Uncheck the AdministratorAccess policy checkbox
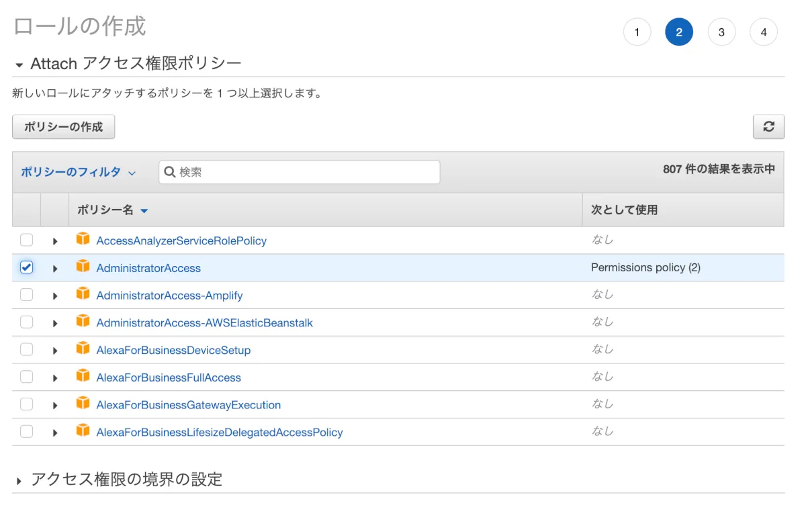The height and width of the screenshot is (532, 806). pos(26,267)
